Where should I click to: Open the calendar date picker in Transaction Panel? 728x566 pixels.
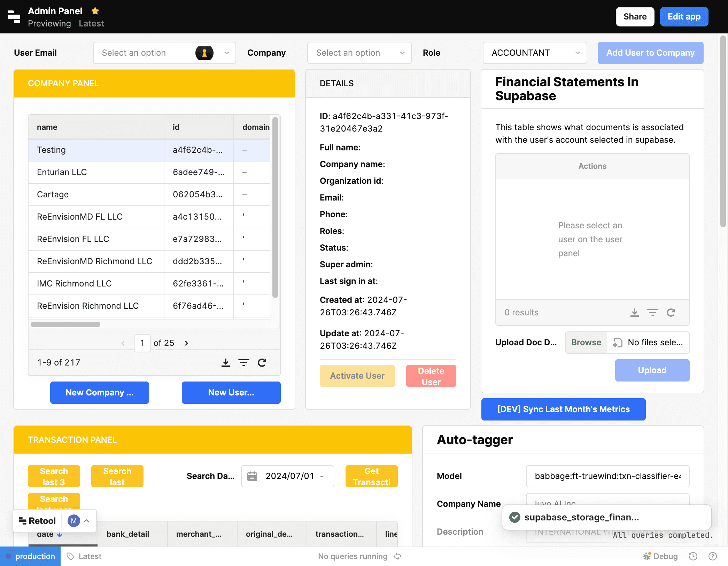[253, 476]
